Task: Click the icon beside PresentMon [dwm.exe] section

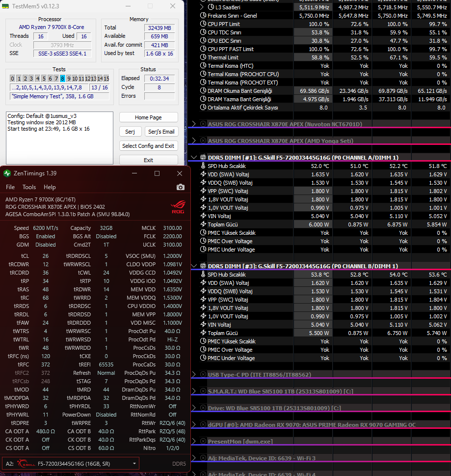Action: pos(203,441)
